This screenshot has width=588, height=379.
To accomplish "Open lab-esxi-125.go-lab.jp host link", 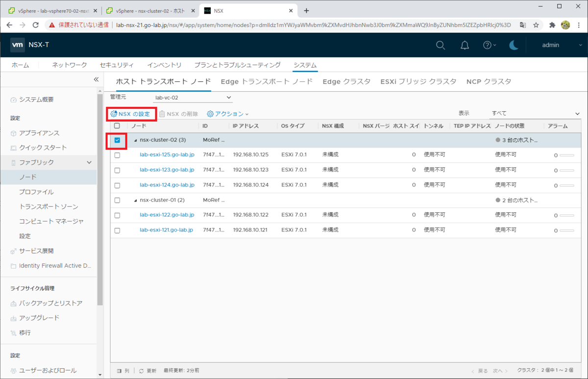I will point(167,155).
